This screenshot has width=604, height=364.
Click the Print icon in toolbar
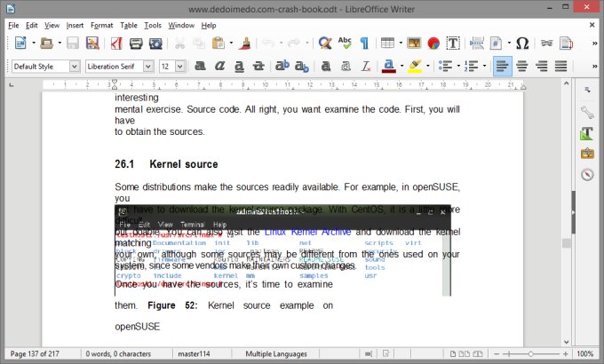pyautogui.click(x=136, y=43)
